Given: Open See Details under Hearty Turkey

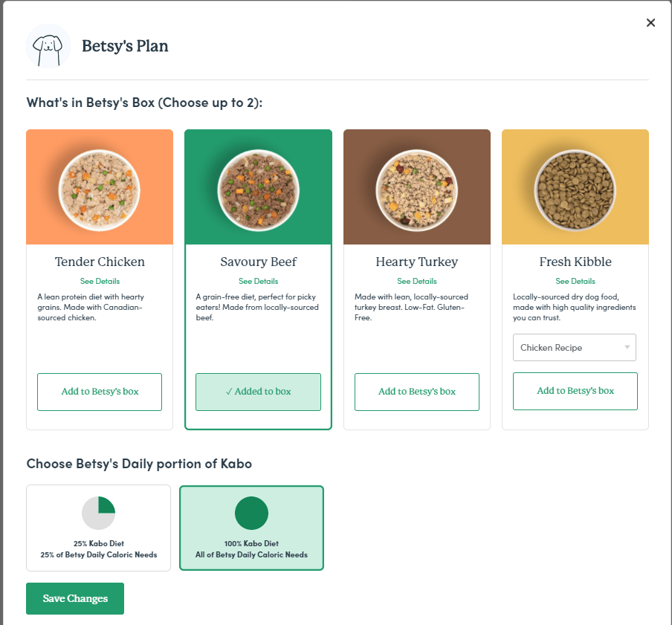Looking at the screenshot, I should point(416,281).
